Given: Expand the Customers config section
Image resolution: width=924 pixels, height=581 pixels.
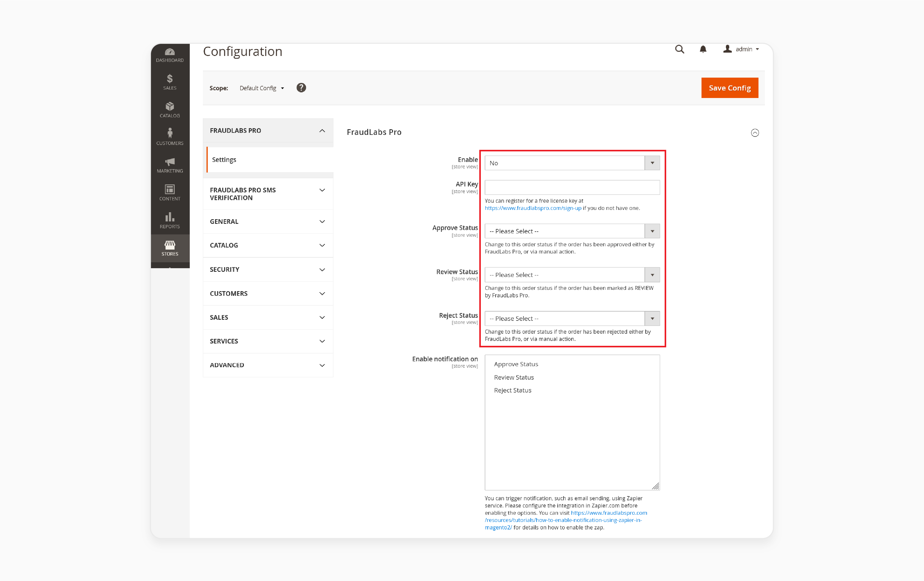Looking at the screenshot, I should 268,293.
